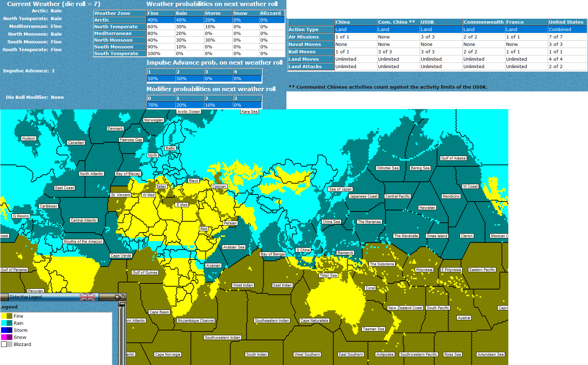This screenshot has width=588, height=365.
Task: Click the Blizzard legend color swatch
Action: click(x=7, y=345)
